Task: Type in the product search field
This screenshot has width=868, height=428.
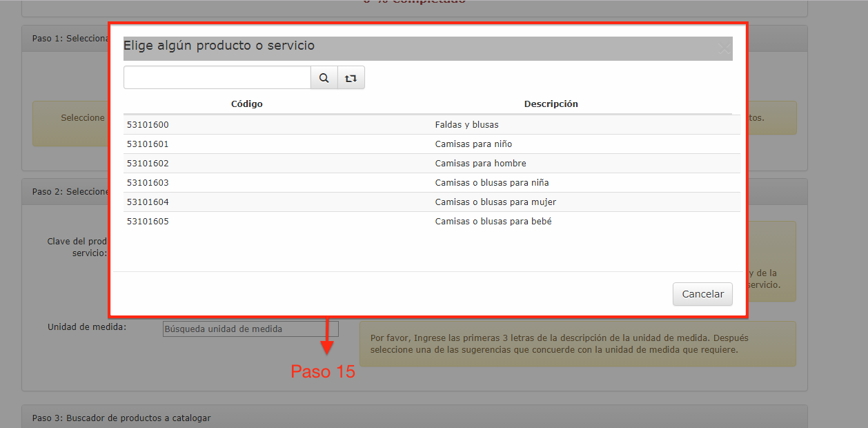Action: point(217,78)
